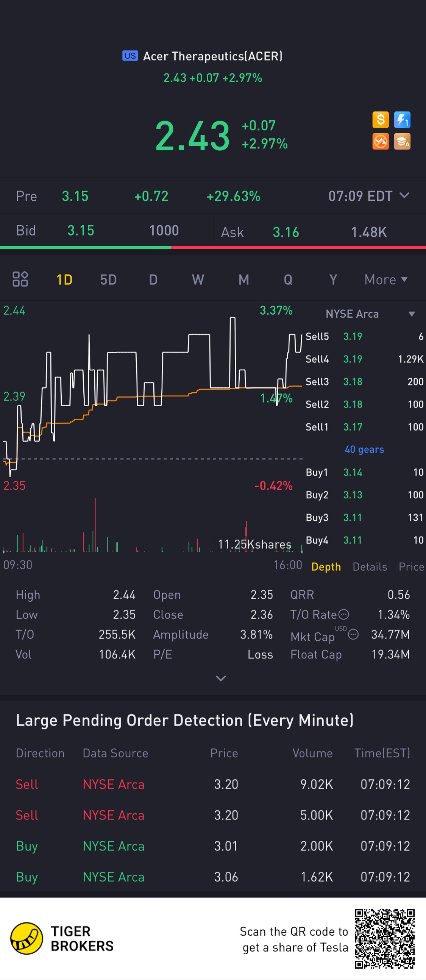Tap the info icon next to Mkt Cap
Screen dimensions: 426x980
[353, 634]
